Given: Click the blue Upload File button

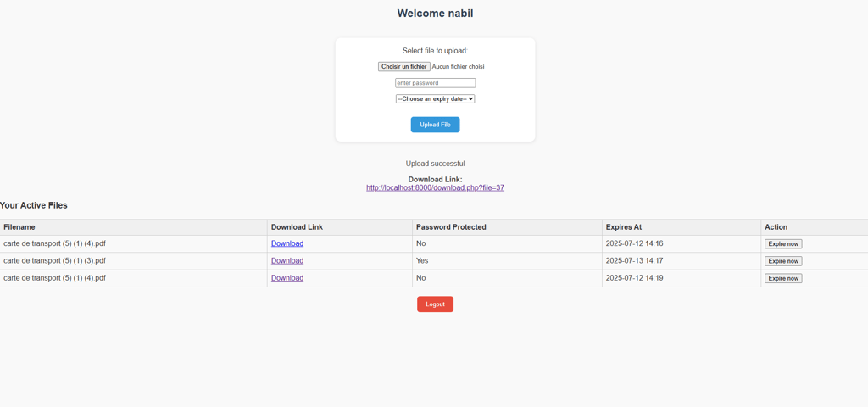Looking at the screenshot, I should pos(435,125).
